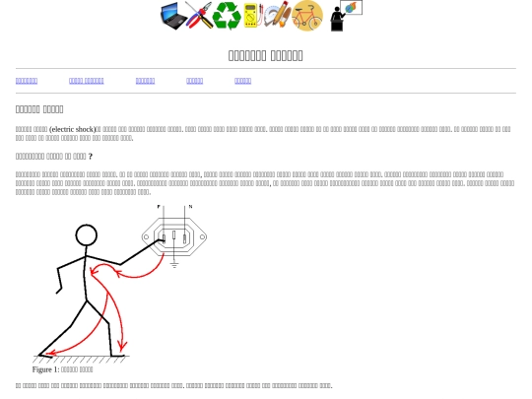Image resolution: width=532 pixels, height=399 pixels.
Task: Follow the two-word second navigation link
Action: click(x=86, y=81)
